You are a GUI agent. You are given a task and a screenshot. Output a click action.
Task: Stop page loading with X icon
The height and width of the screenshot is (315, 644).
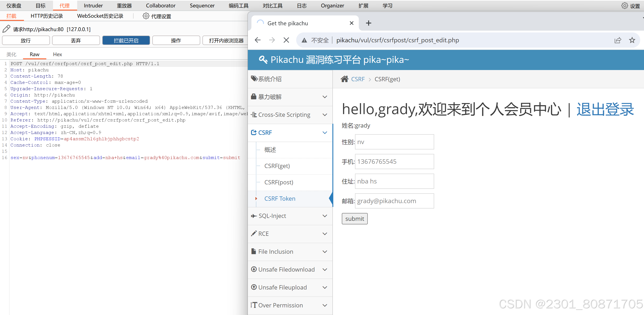[286, 40]
